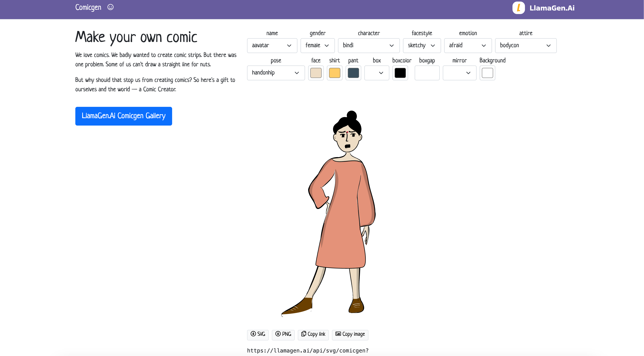This screenshot has height=356, width=644.
Task: Open the yellow shirt color swatch
Action: (x=334, y=73)
